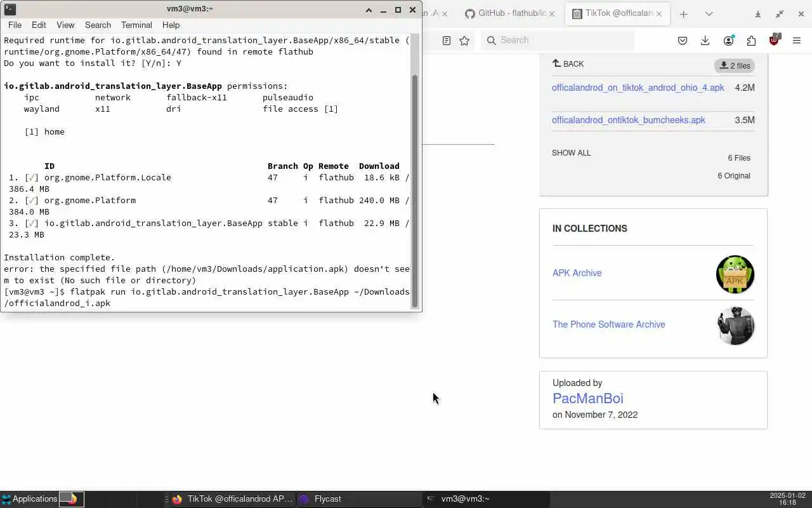Click the search magnifier icon

491,40
